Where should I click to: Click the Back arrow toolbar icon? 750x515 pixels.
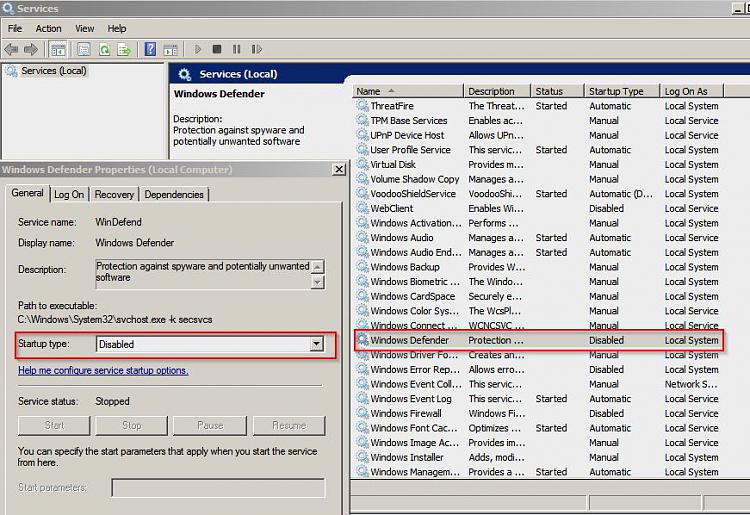point(11,49)
